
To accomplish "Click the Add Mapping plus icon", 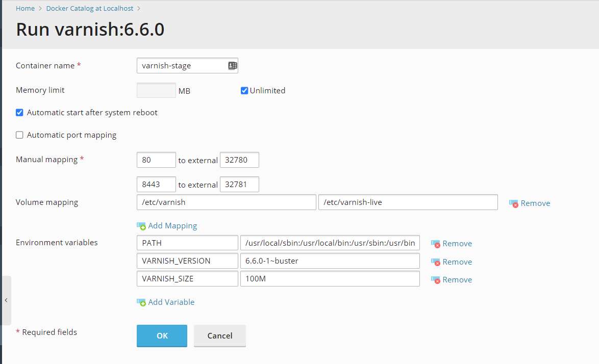I will click(x=141, y=226).
